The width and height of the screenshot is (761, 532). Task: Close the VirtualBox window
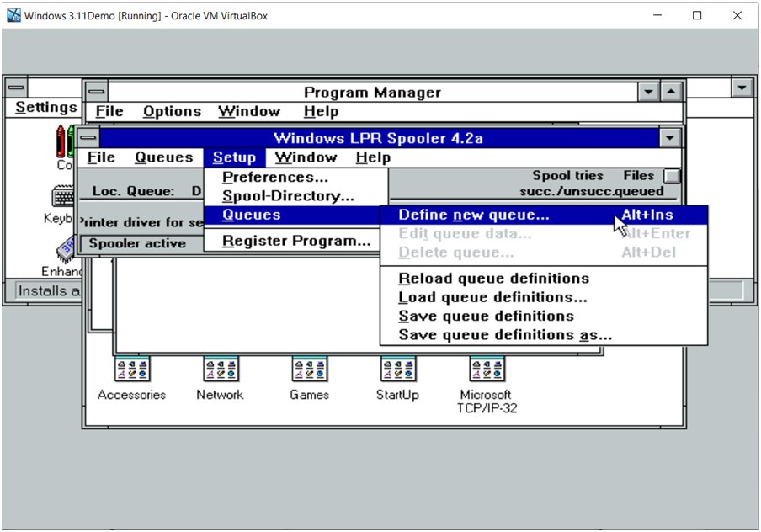click(x=737, y=15)
